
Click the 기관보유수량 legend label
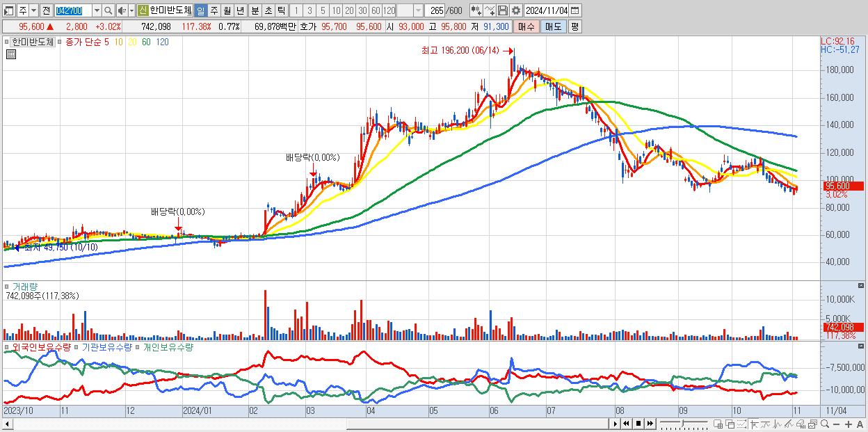[106, 346]
